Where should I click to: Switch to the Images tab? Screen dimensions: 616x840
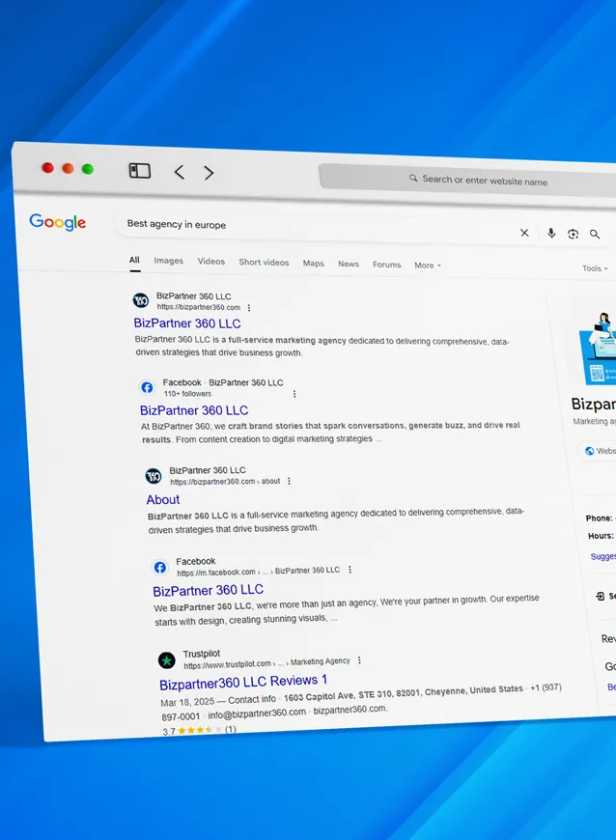pos(168,261)
